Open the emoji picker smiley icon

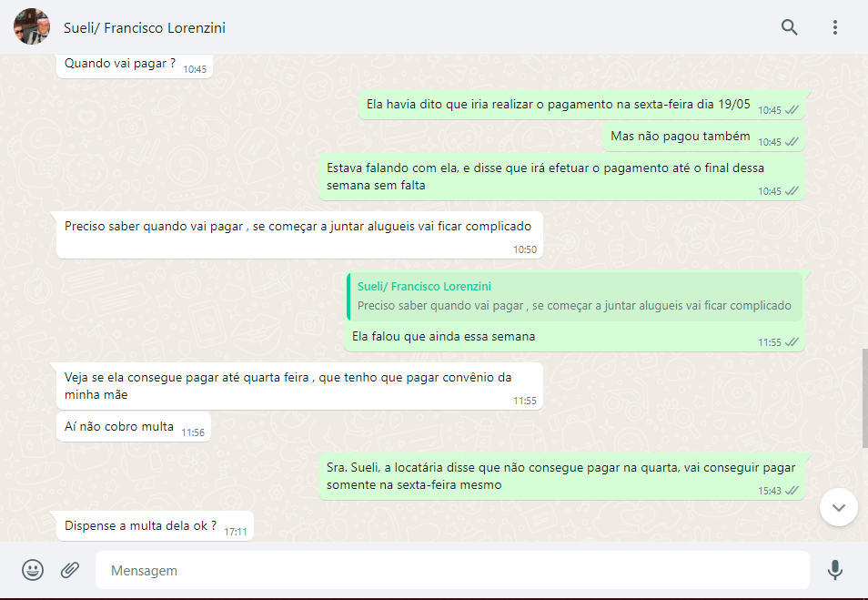click(33, 570)
